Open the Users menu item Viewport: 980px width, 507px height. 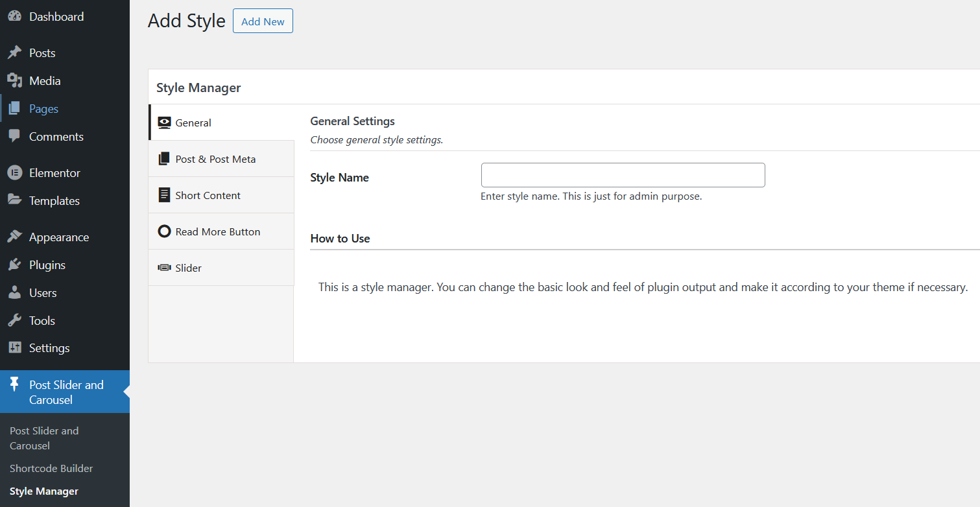click(x=65, y=293)
